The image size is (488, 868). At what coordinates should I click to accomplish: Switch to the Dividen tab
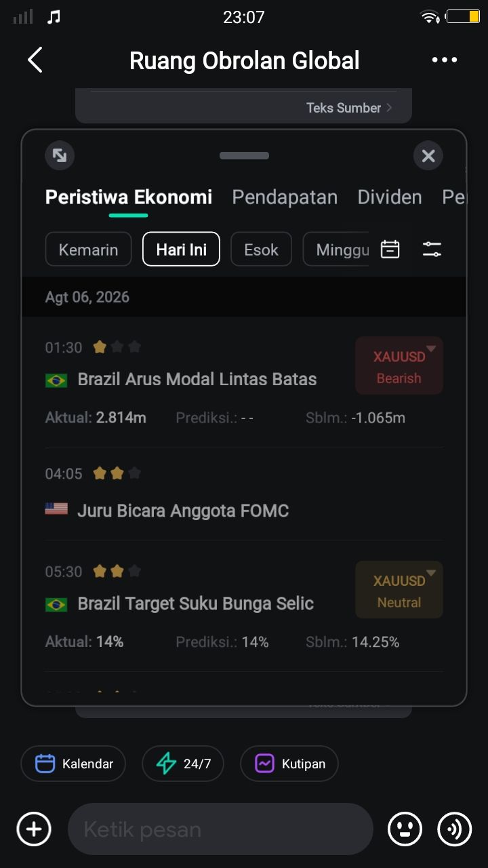pyautogui.click(x=390, y=197)
